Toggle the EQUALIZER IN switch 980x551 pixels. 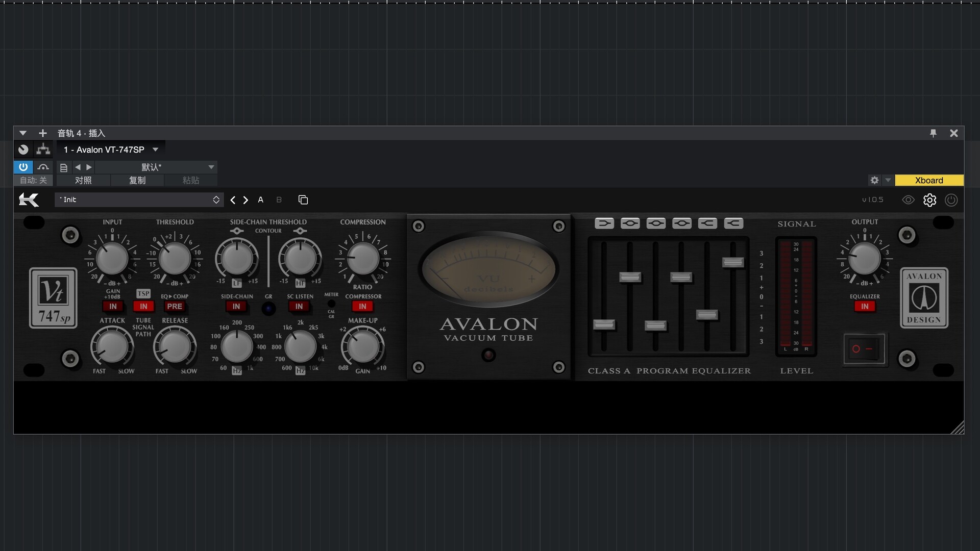pos(865,306)
